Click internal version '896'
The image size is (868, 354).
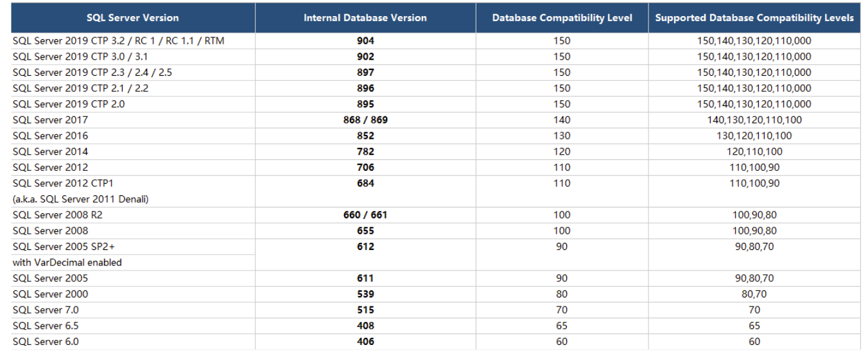(365, 88)
